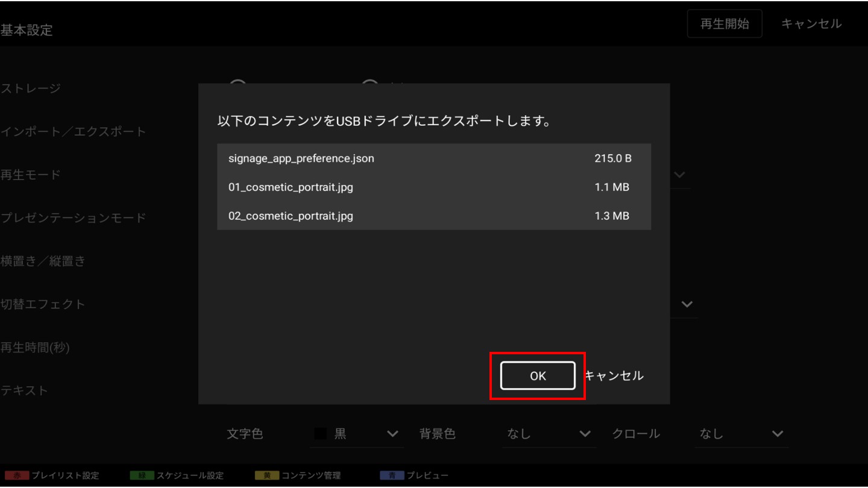
Task: Select 01_cosmetic_portrait.jpg in the export list
Action: [x=433, y=187]
